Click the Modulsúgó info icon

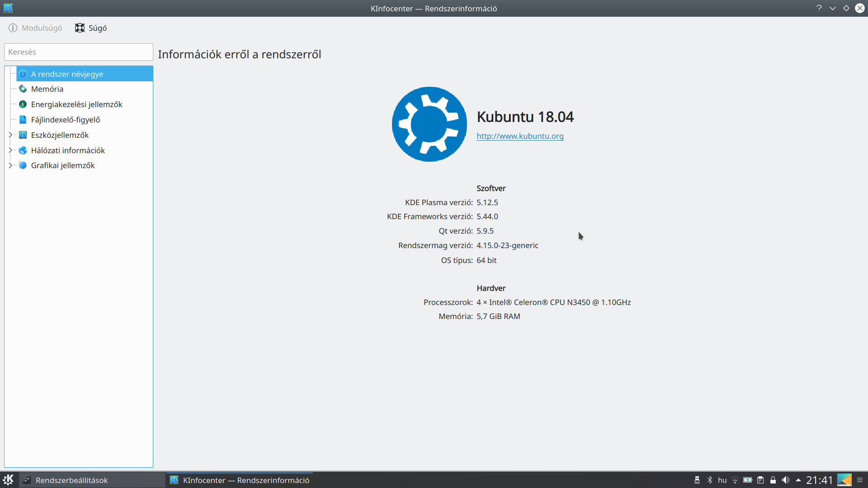click(x=13, y=28)
